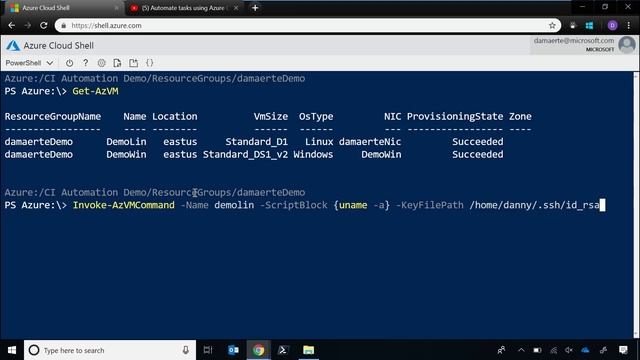Open the editor curly braces icon

[x=149, y=63]
